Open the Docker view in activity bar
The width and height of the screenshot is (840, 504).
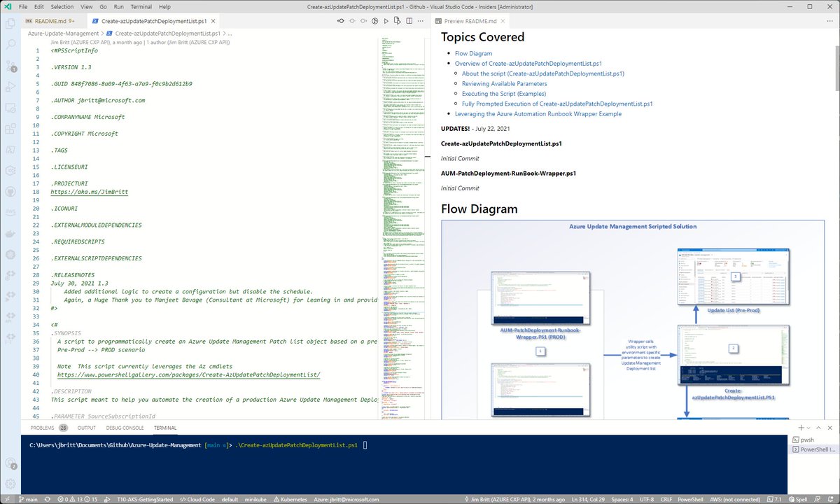click(10, 234)
